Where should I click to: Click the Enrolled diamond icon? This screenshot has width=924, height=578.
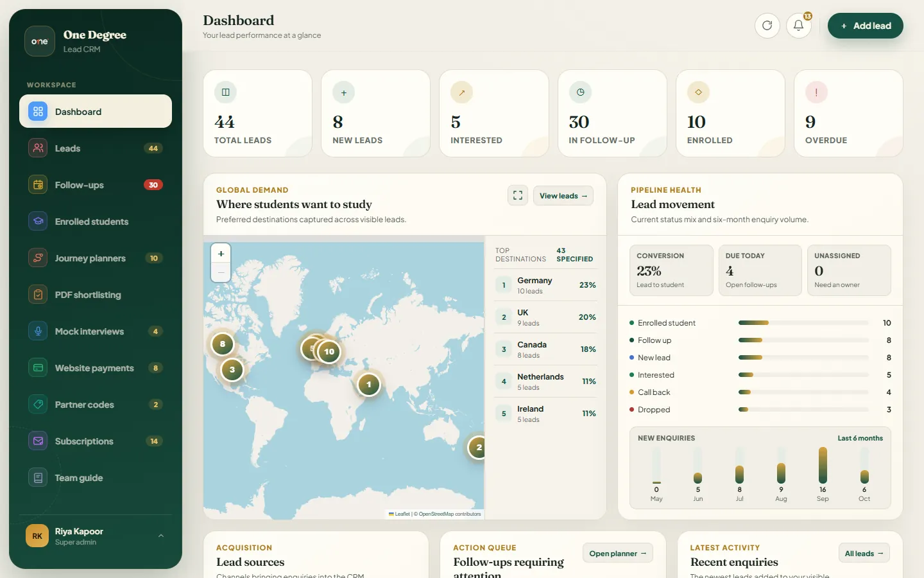point(698,92)
